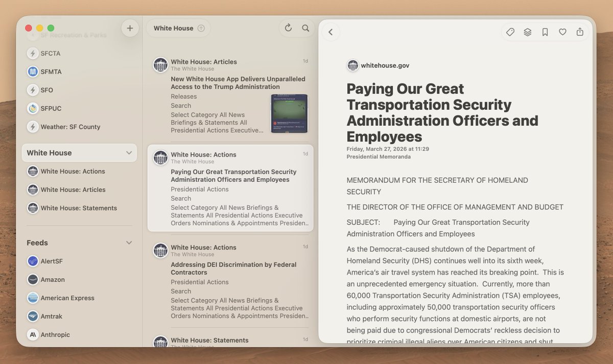The image size is (613, 364).
Task: Click the SFPUC feed label
Action: tap(51, 108)
